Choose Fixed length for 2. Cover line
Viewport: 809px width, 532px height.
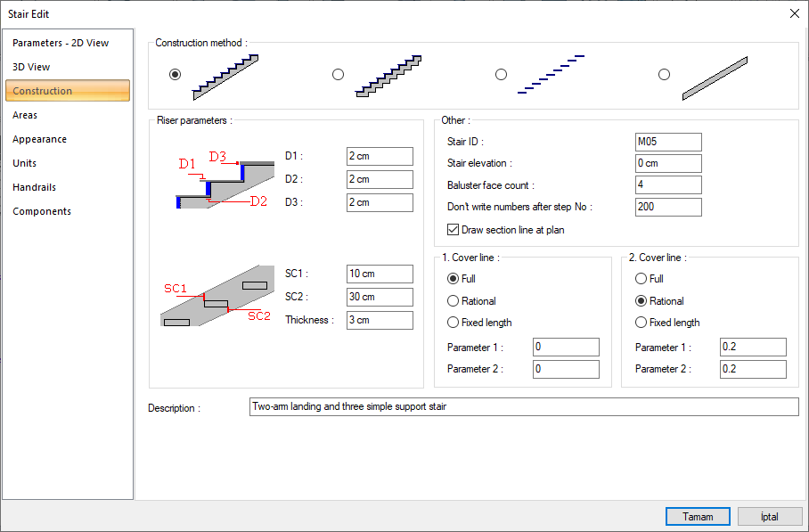641,323
